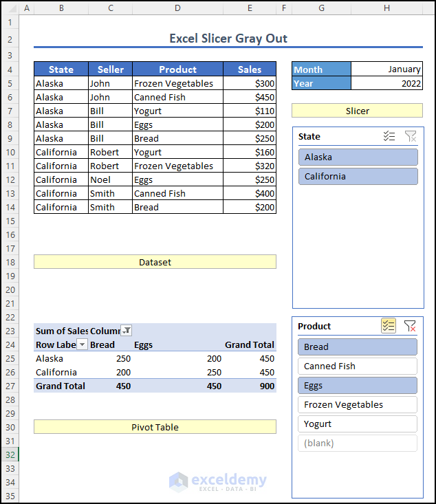Select the Noel seller cell
436x504 pixels.
pyautogui.click(x=110, y=179)
